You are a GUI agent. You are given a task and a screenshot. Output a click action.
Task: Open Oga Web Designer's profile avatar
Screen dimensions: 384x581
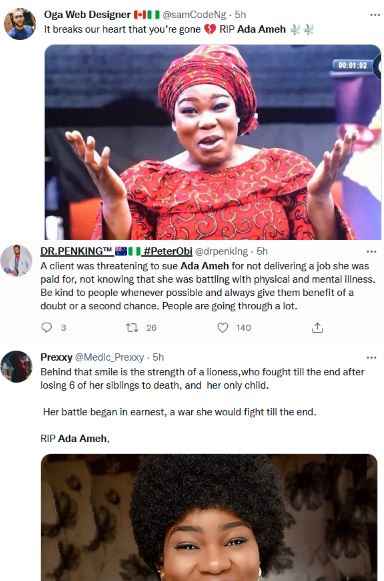(x=20, y=24)
